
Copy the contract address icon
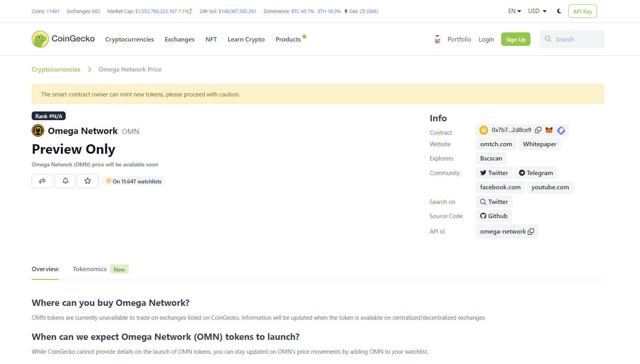pos(538,130)
